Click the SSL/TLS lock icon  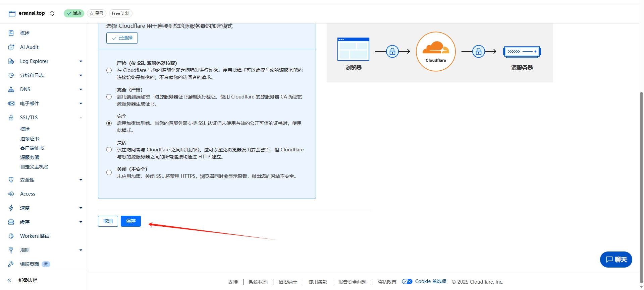click(11, 118)
